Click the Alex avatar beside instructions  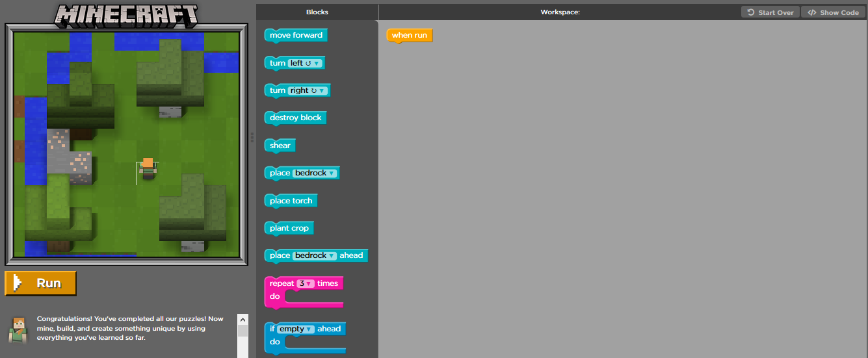pos(18,330)
